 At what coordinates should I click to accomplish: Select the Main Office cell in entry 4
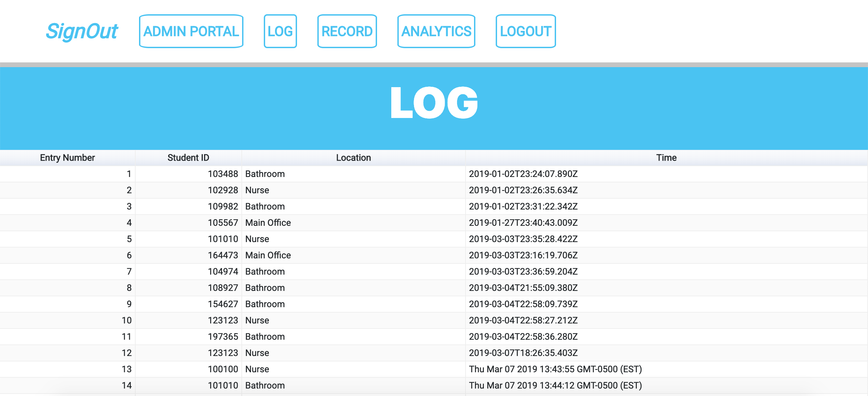(268, 223)
